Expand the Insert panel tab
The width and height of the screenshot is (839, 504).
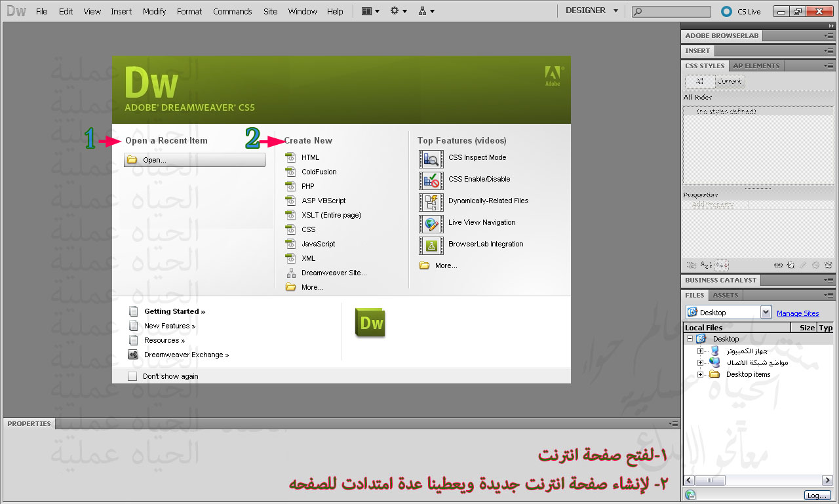coord(697,50)
